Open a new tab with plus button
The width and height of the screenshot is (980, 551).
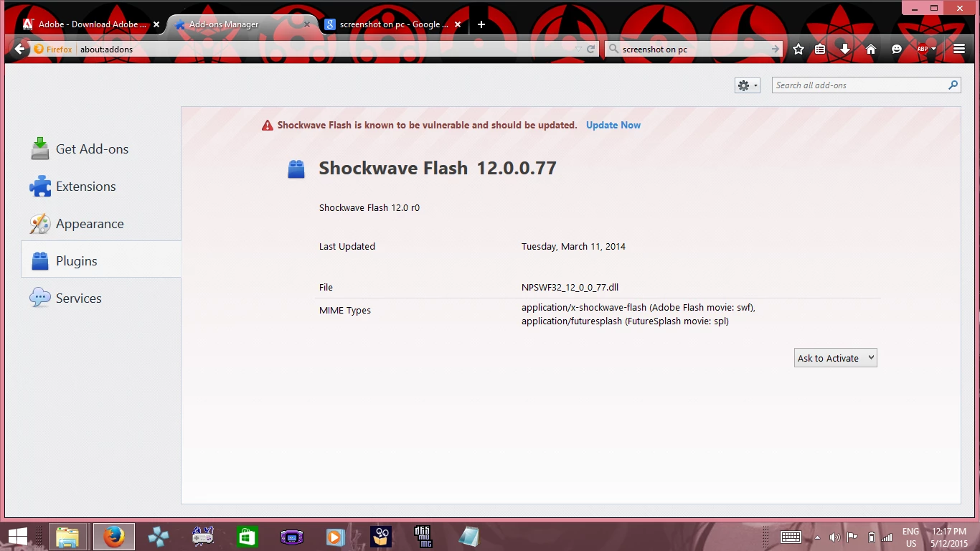(x=481, y=24)
